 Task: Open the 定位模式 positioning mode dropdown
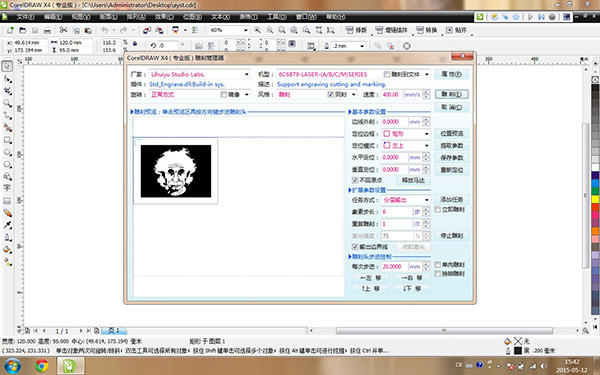point(427,146)
